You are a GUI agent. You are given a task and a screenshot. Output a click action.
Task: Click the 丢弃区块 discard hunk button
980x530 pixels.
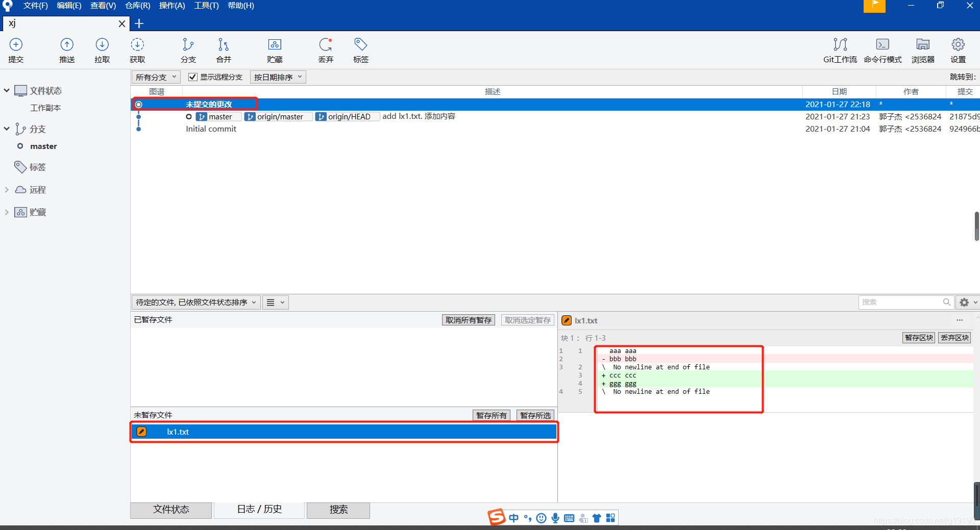pyautogui.click(x=954, y=338)
